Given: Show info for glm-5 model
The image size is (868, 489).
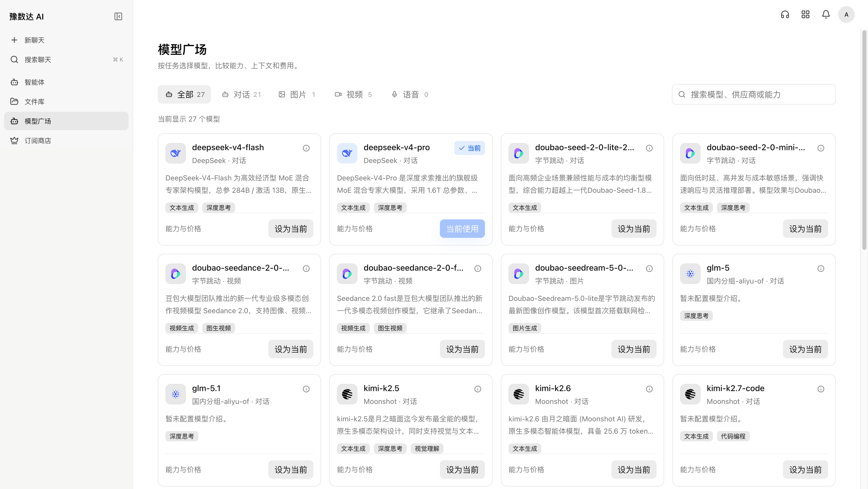Looking at the screenshot, I should point(820,268).
